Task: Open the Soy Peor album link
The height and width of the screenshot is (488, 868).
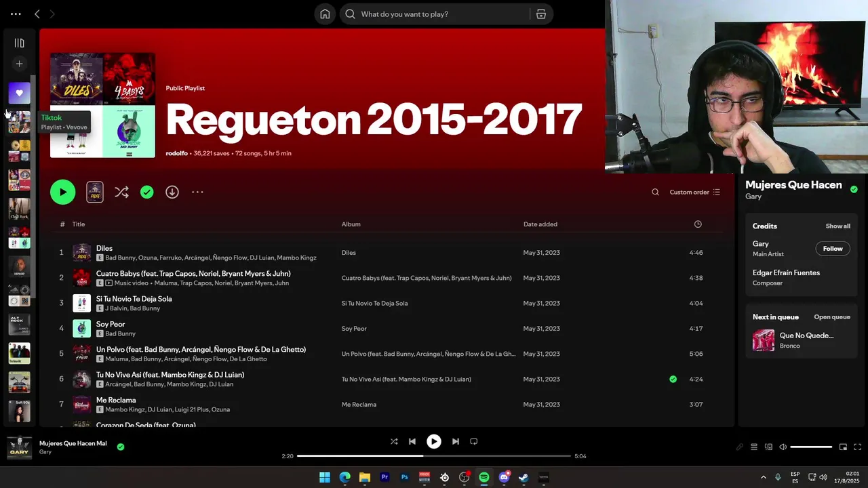Action: click(354, 329)
